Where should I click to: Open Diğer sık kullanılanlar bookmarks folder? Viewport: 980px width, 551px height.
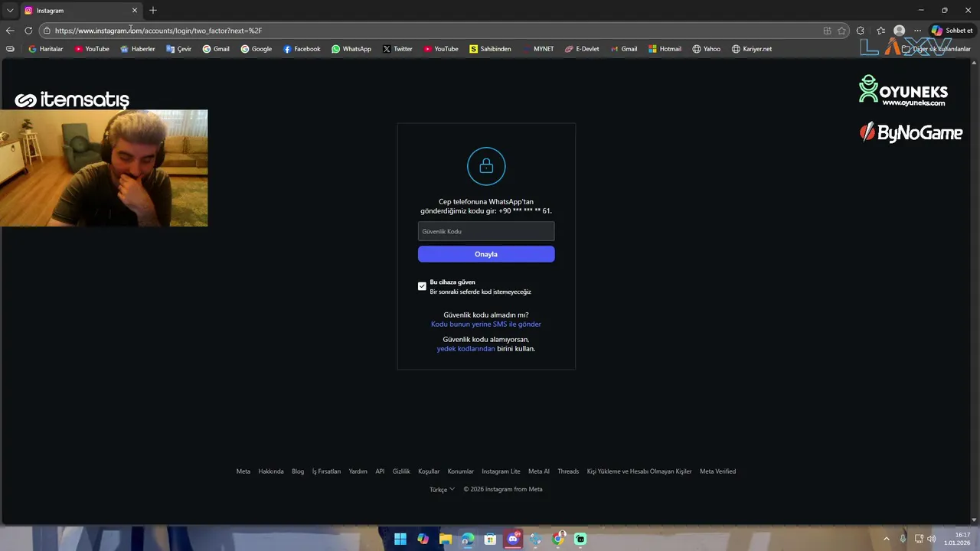point(936,49)
